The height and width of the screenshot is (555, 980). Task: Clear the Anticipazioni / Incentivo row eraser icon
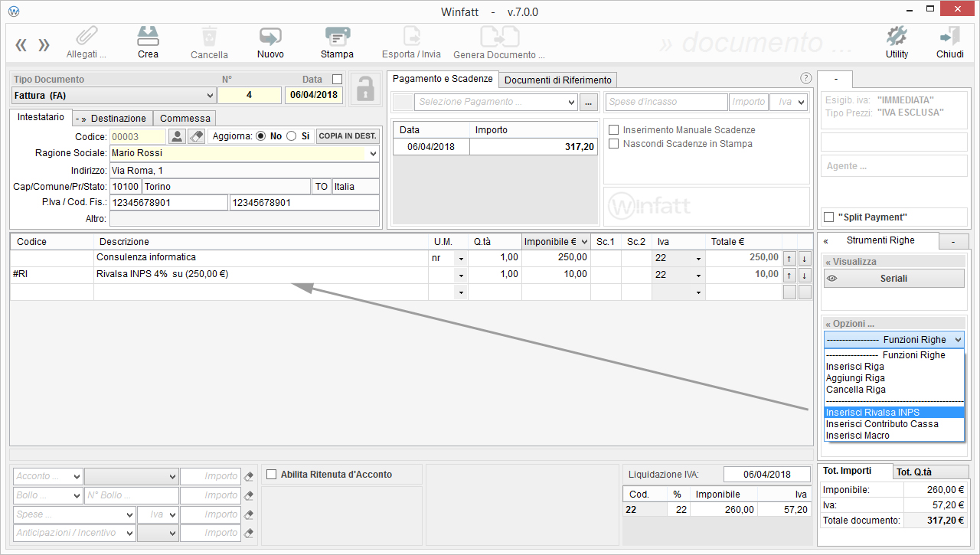(249, 533)
